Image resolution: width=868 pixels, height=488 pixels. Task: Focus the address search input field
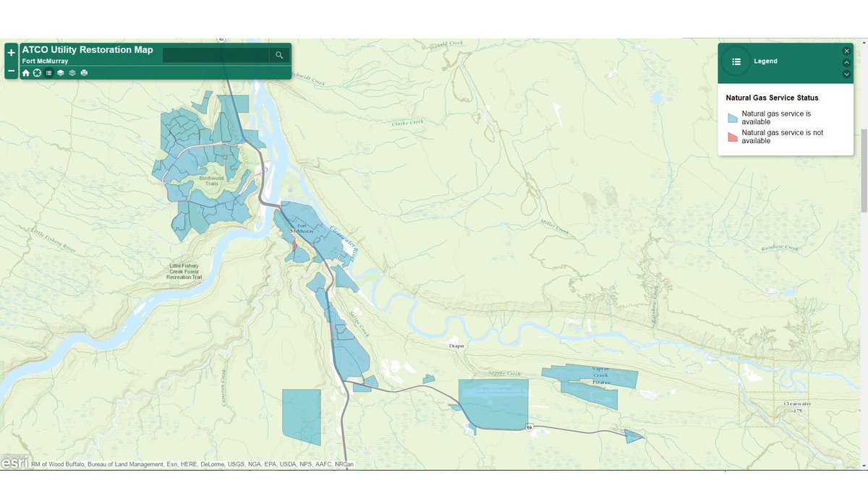(216, 55)
